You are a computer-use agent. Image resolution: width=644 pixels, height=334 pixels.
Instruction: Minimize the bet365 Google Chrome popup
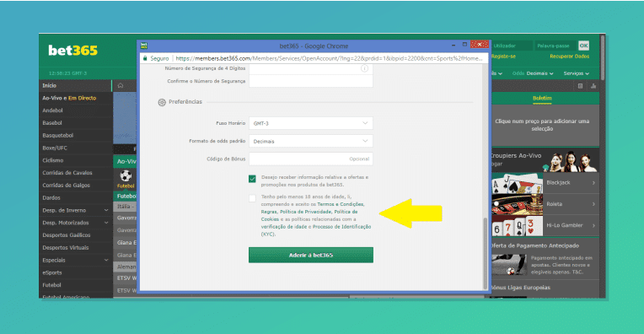coord(453,45)
